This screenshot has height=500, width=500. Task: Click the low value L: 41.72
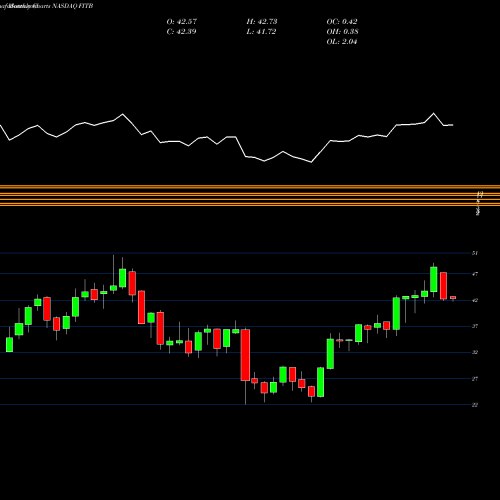[261, 32]
